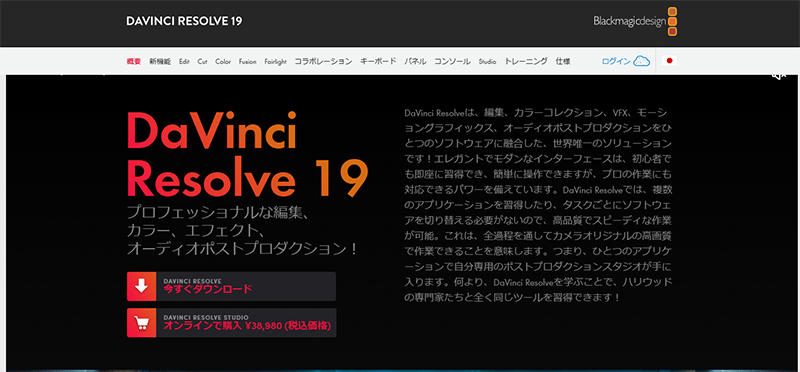Go to the Fusion page tab
Viewport: 800px width, 372px height.
[x=247, y=61]
